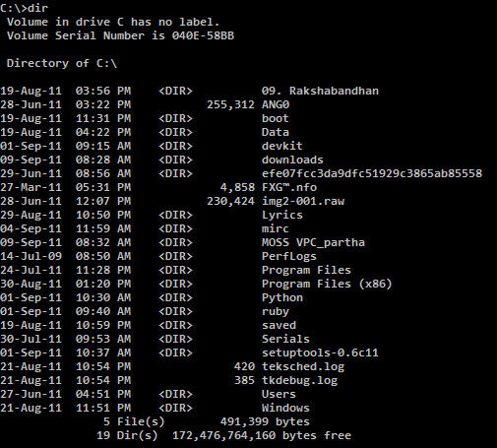Image resolution: width=497 pixels, height=448 pixels.
Task: Select the '09. Rakshabandhan' directory name
Action: [x=320, y=91]
